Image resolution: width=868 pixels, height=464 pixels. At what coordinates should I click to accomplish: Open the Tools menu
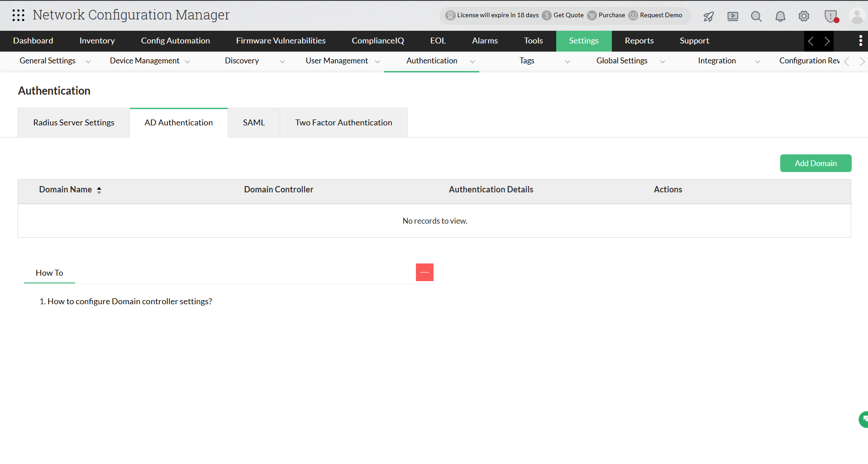tap(533, 41)
